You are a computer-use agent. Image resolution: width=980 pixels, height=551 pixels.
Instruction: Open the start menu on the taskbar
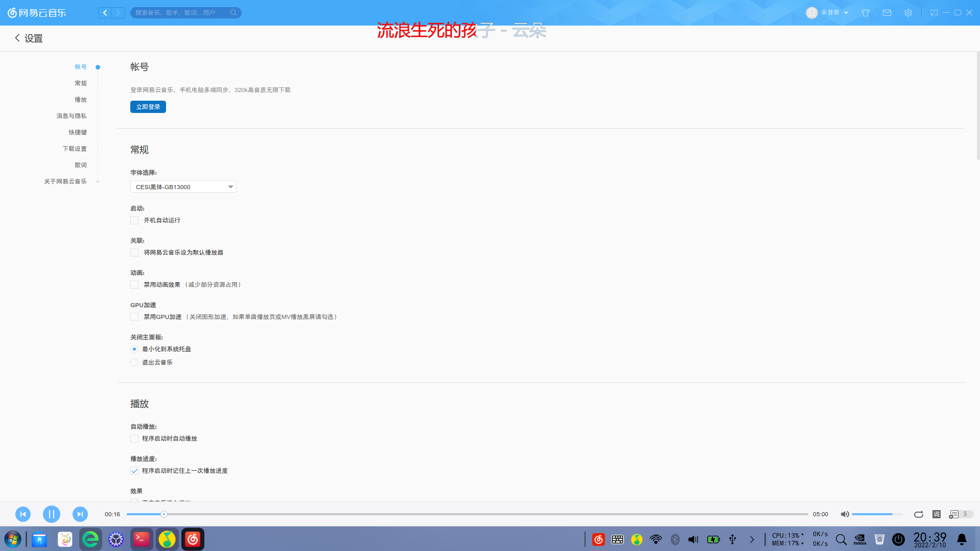tap(13, 539)
